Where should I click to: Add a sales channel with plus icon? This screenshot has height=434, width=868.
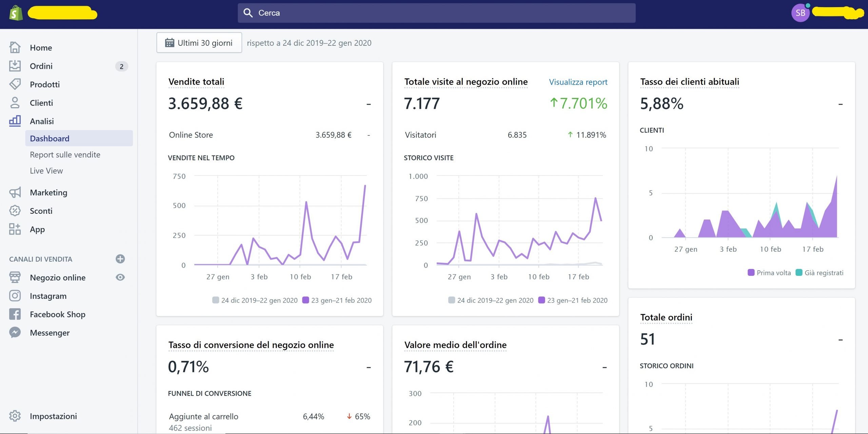pos(120,259)
